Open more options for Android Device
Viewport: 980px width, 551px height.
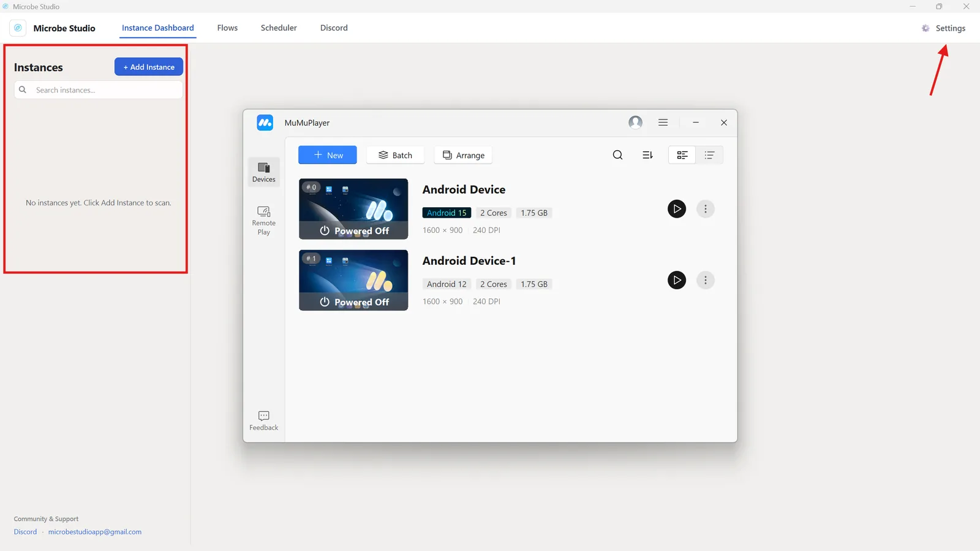tap(706, 209)
